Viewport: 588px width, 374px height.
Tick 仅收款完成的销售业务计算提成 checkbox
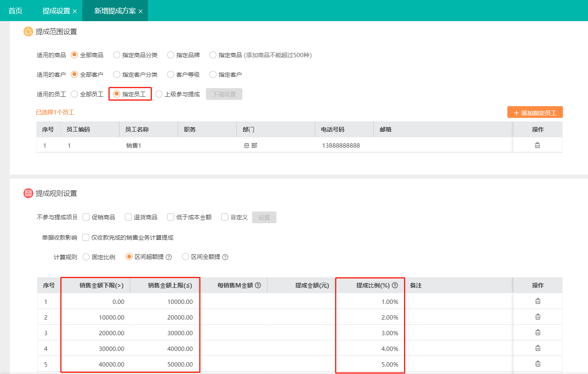point(86,237)
